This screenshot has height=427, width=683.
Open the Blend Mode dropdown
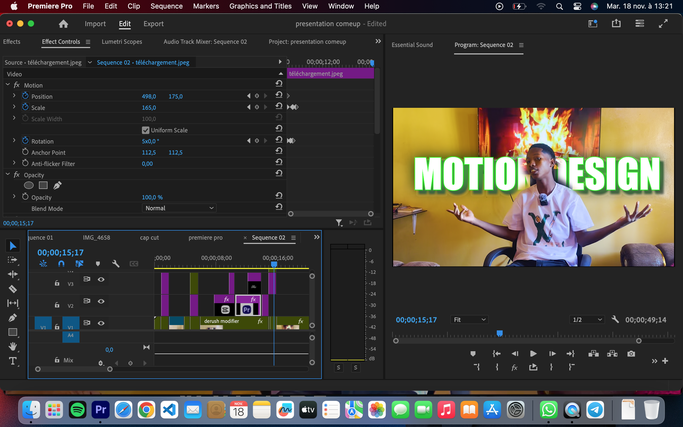tap(178, 208)
